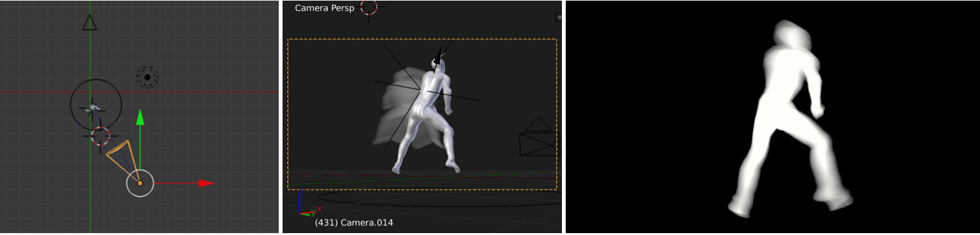Expand side panel using plus icon
The width and height of the screenshot is (980, 235).
click(x=559, y=18)
